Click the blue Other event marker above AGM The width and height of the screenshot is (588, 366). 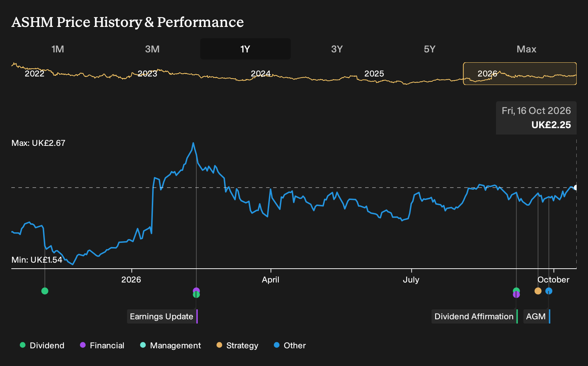(549, 291)
